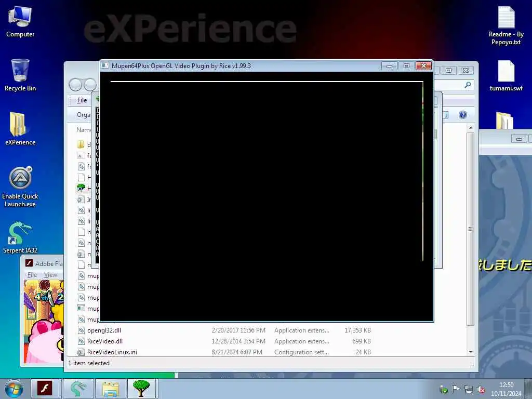Select Enable Quick Launch.exe desktop icon
This screenshot has height=399, width=532.
click(20, 187)
